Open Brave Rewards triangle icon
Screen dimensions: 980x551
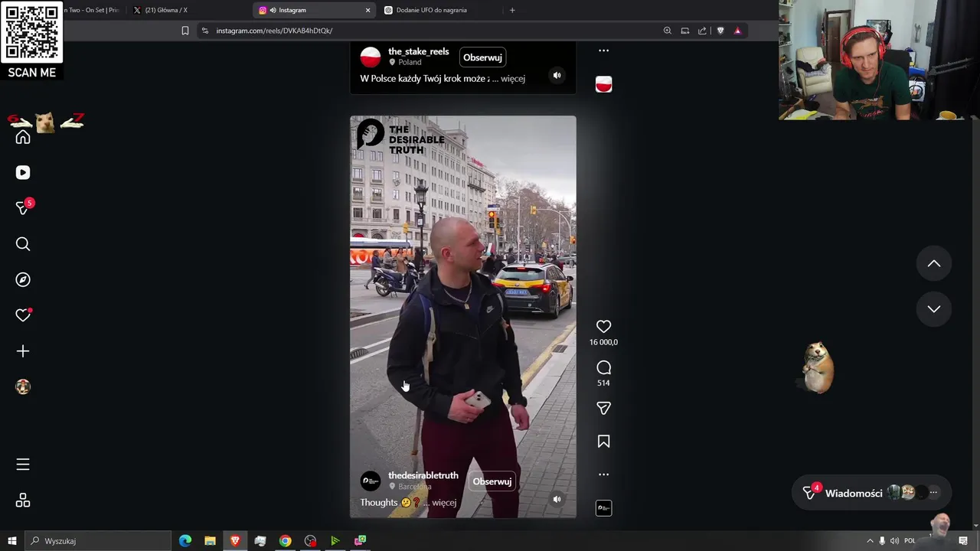pos(737,31)
